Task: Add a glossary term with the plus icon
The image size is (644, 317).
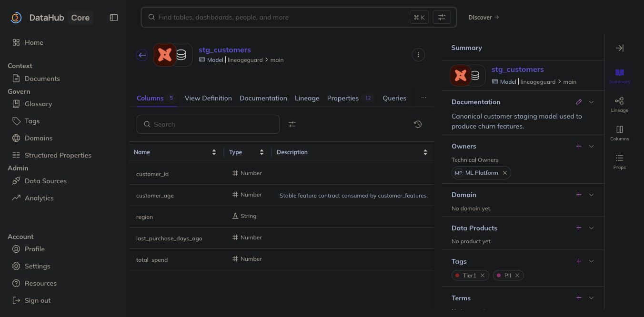Action: [x=579, y=298]
